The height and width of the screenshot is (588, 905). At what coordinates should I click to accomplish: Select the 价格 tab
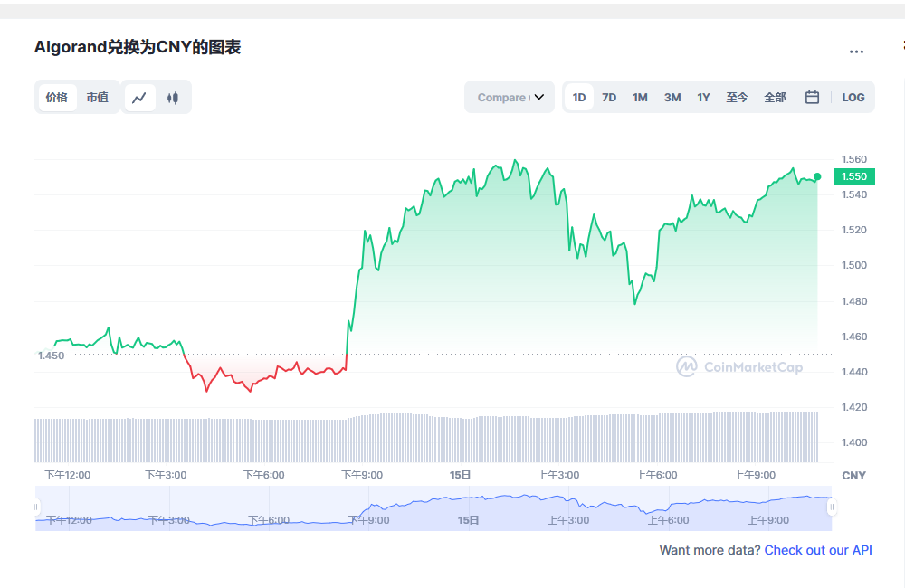coord(56,97)
